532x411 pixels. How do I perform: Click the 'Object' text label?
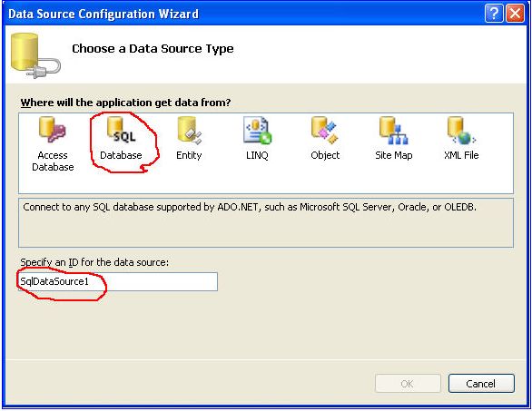point(325,155)
